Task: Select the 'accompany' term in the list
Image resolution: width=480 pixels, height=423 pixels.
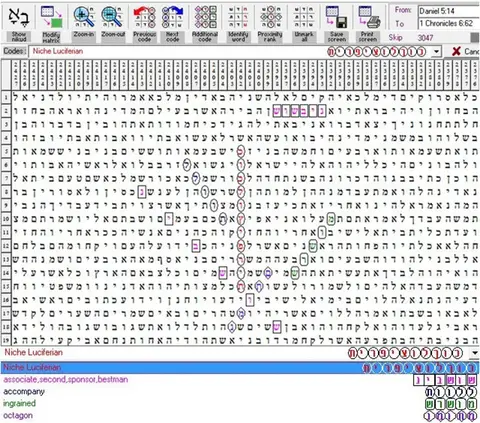Action: [24, 391]
